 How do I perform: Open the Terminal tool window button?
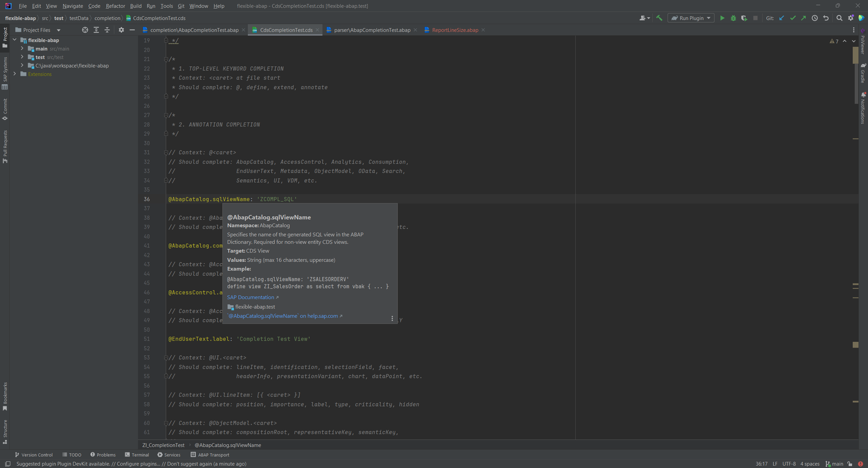coord(137,455)
